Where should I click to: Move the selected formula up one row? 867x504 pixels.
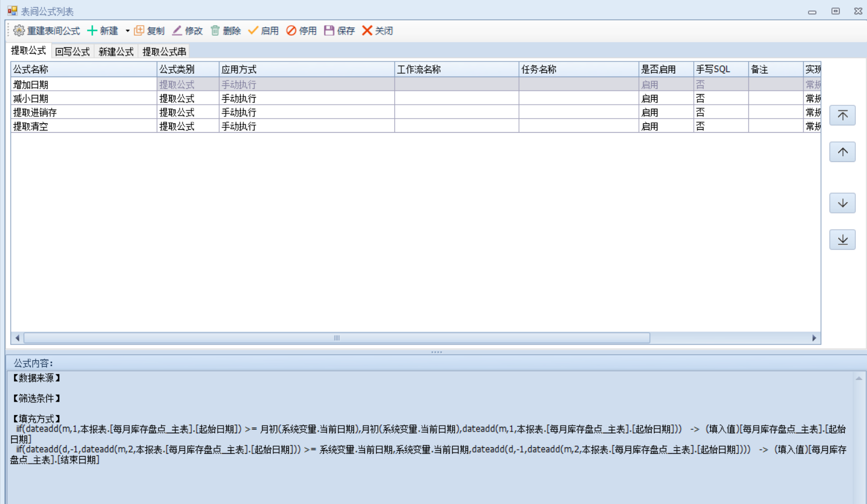(x=842, y=152)
